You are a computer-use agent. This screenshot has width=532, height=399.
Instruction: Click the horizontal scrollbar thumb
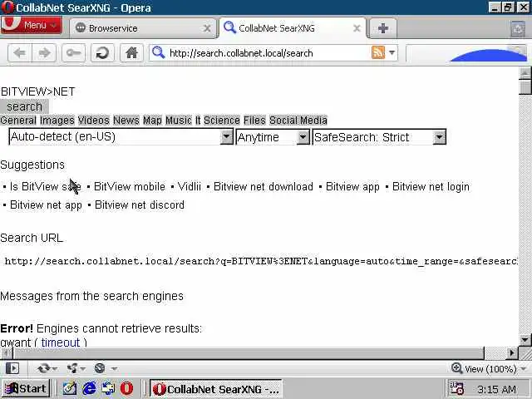[249, 353]
